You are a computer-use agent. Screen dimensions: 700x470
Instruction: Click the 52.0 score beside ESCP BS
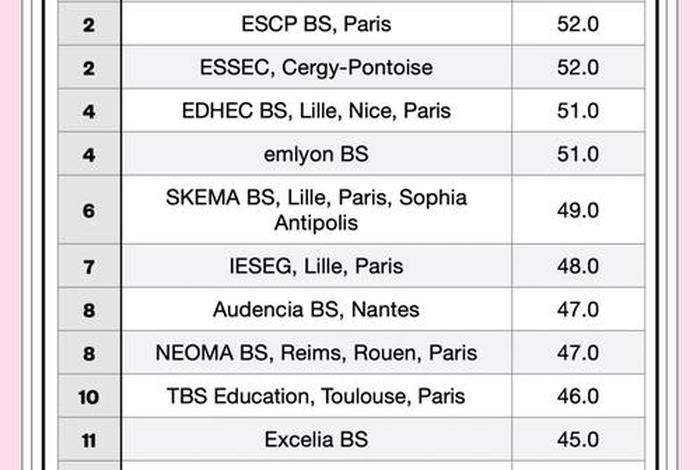click(x=578, y=24)
